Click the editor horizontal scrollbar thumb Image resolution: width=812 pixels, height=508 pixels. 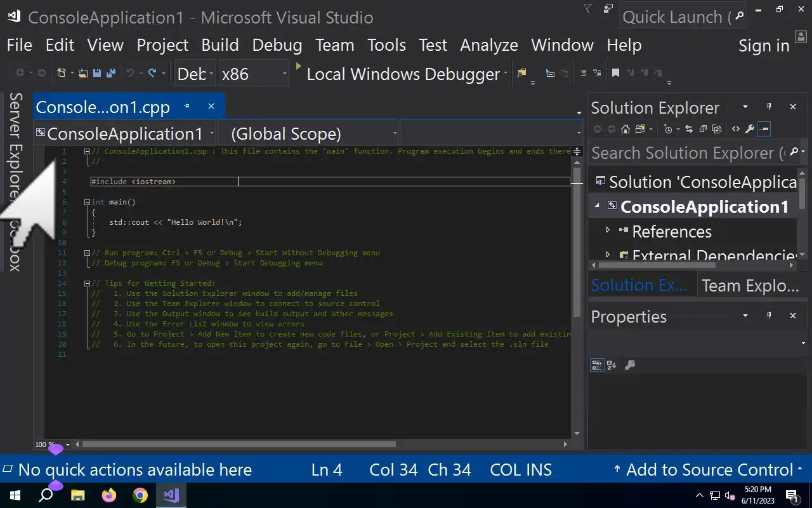pos(239,444)
